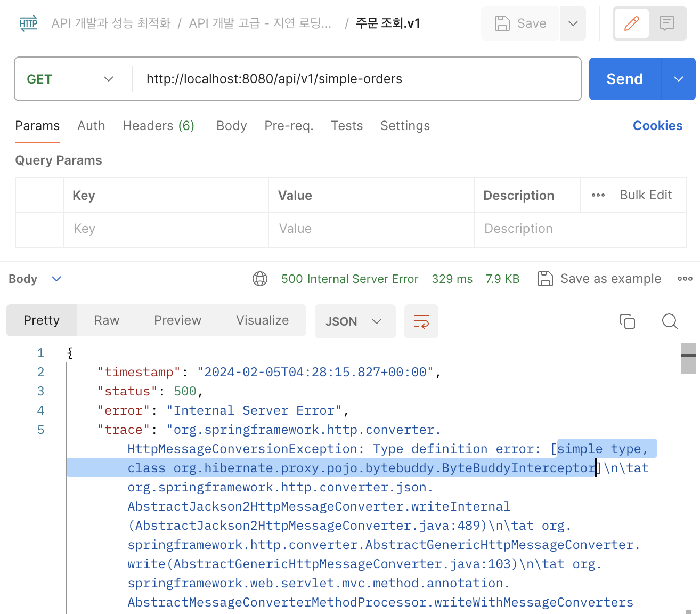
Task: Click line number 1 in the response
Action: tap(40, 353)
